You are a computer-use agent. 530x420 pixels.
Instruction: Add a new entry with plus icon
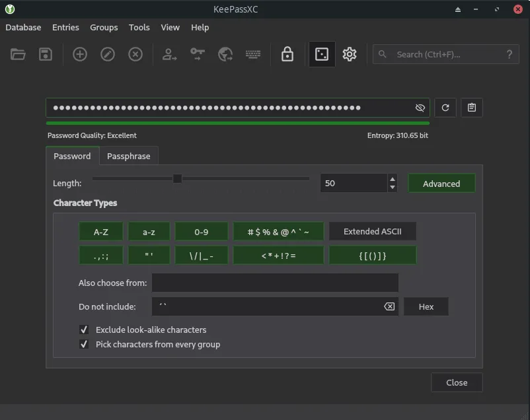click(80, 54)
